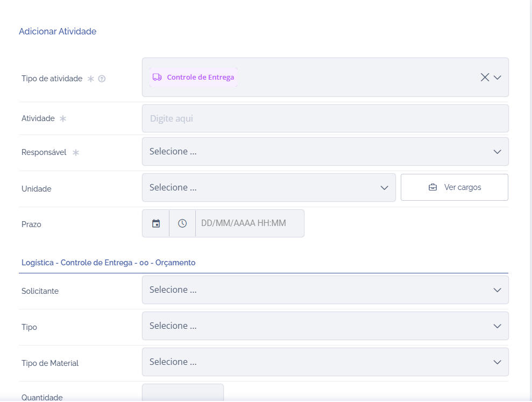
Task: Click the help question mark icon
Action: pos(102,79)
